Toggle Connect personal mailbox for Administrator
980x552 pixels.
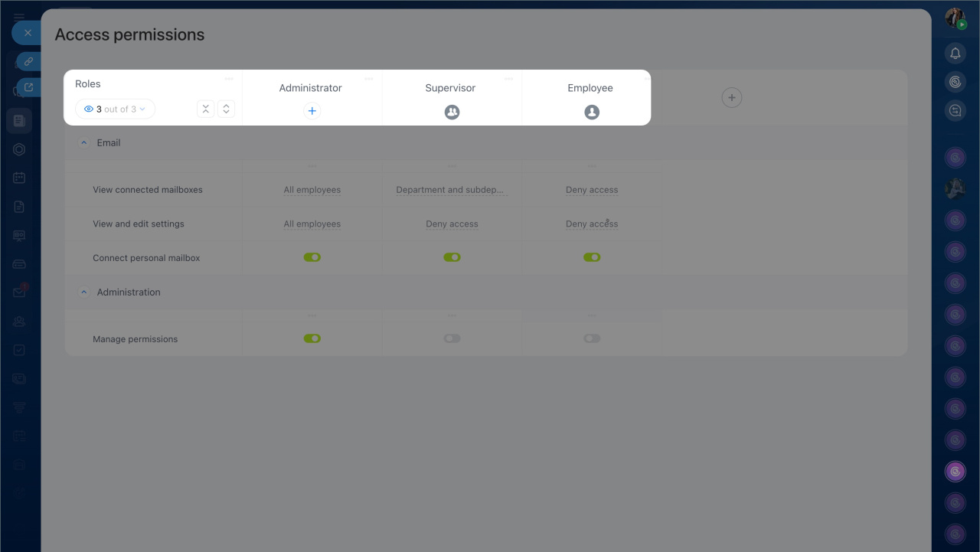click(312, 257)
